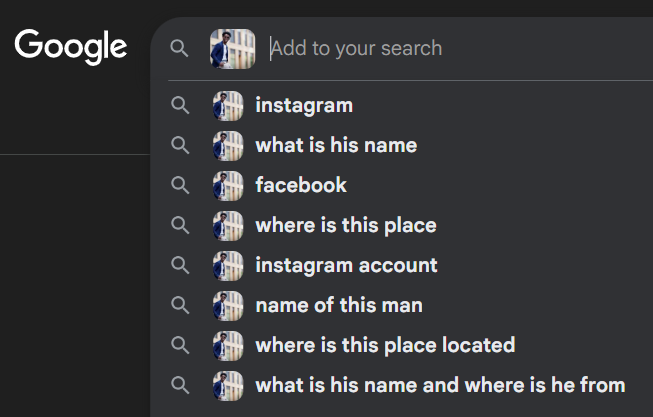This screenshot has height=417, width=653.
Task: Select "what is his name and where is he from"
Action: tap(440, 385)
